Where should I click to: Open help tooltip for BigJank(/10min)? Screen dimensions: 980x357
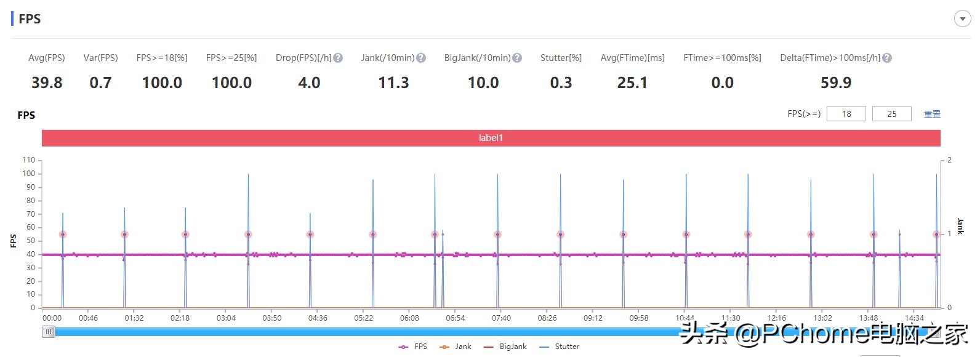[517, 58]
